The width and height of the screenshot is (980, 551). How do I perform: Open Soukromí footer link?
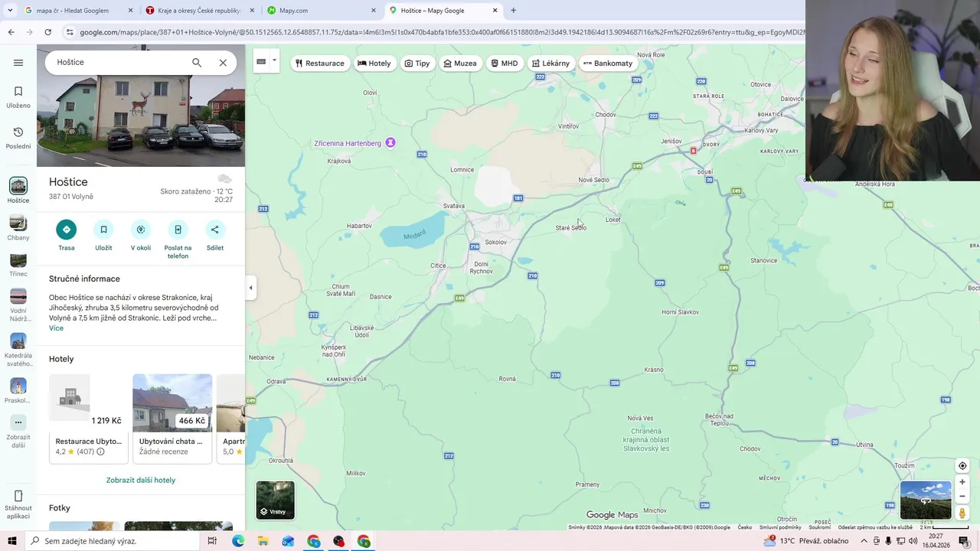(x=819, y=527)
